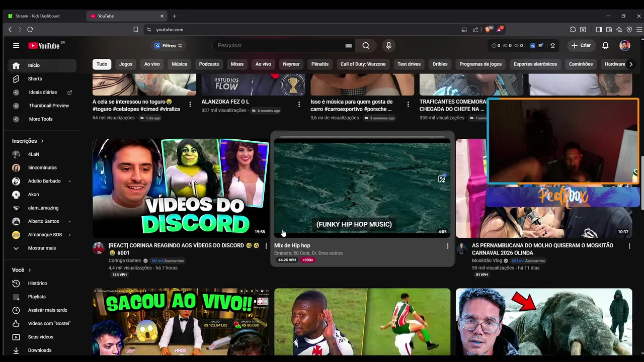Screen dimensions: 644x362
Task: View site information icon beside youtube.com
Action: tap(149, 30)
